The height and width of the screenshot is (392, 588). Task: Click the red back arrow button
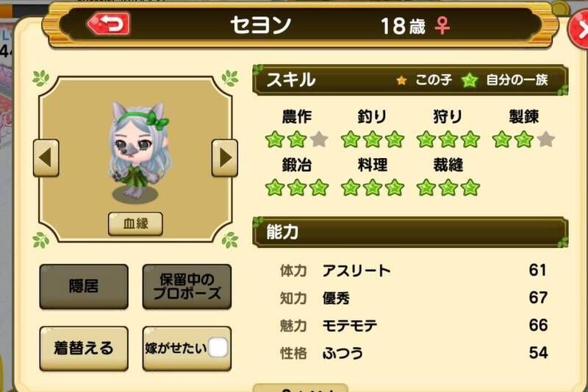click(x=108, y=24)
